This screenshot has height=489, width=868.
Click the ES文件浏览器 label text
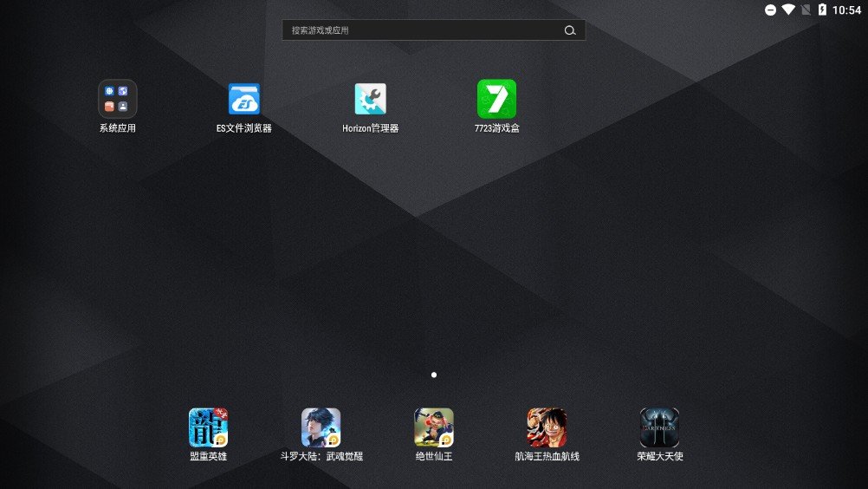(244, 128)
